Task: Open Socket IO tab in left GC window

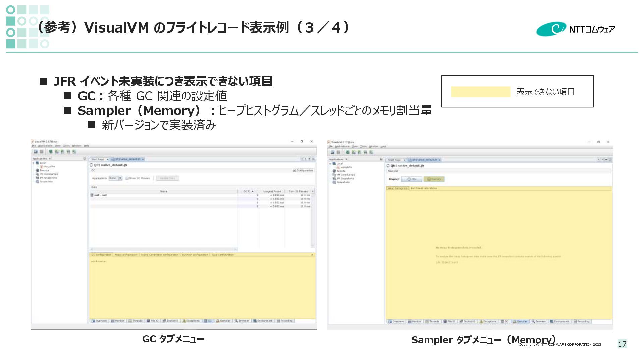Action: [x=170, y=321]
